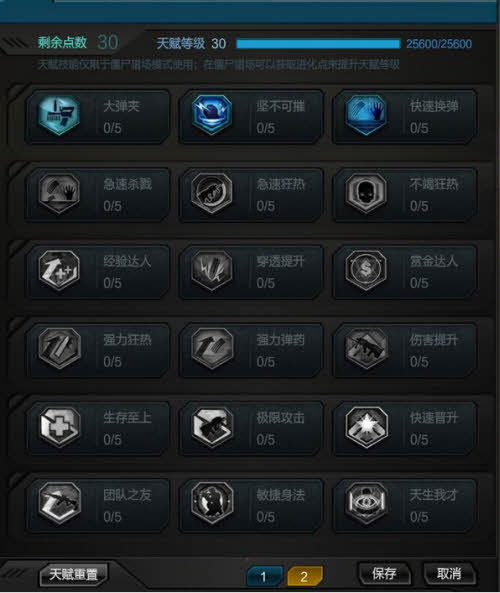Switch to talent page 2 tab
500x593 pixels.
(x=304, y=576)
